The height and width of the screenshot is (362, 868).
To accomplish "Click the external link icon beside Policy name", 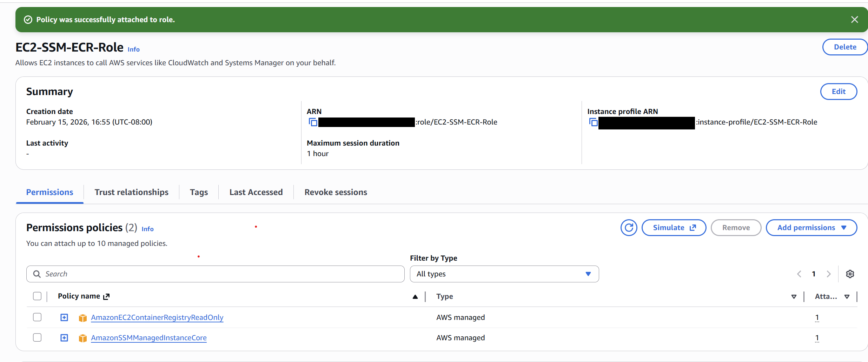I will tap(106, 297).
